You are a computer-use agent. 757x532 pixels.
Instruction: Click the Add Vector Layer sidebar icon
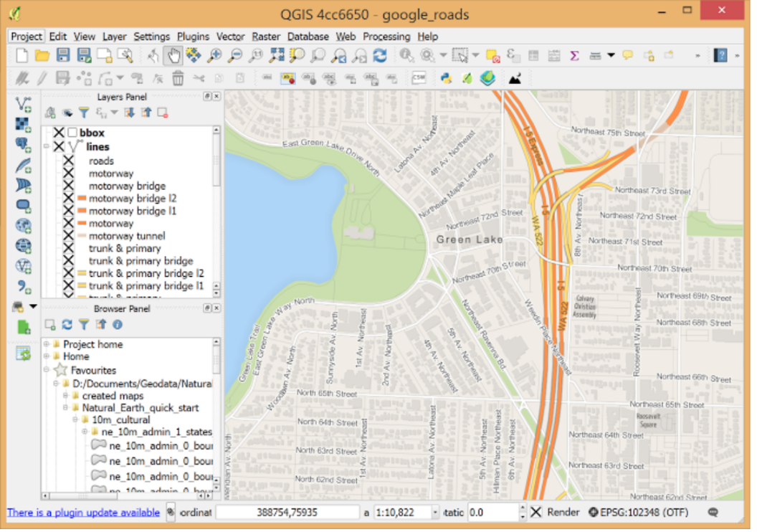tap(23, 104)
